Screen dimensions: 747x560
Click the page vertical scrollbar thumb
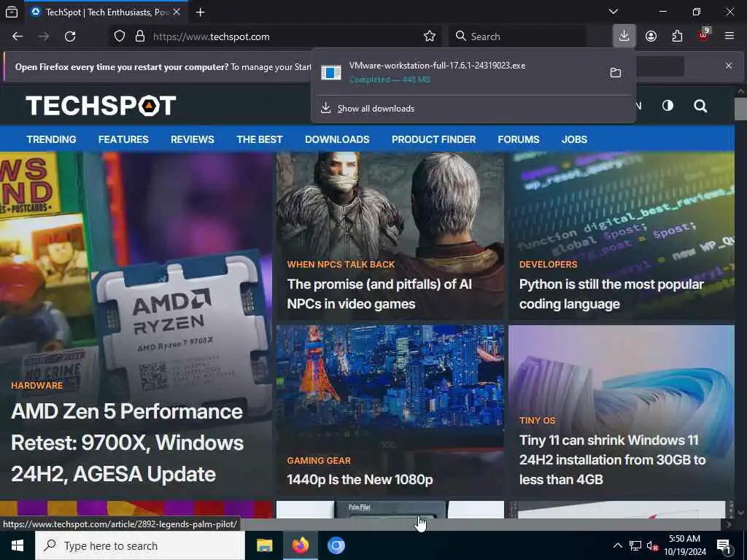(740, 109)
